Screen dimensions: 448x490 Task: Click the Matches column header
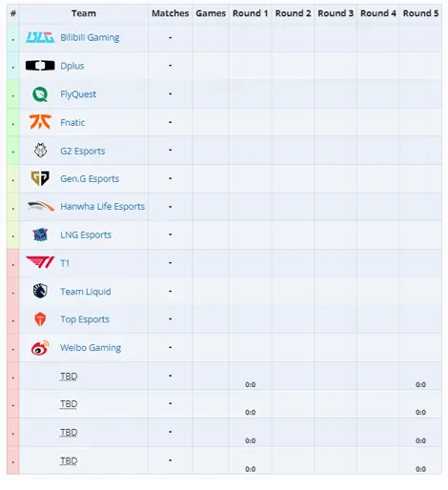(x=170, y=13)
